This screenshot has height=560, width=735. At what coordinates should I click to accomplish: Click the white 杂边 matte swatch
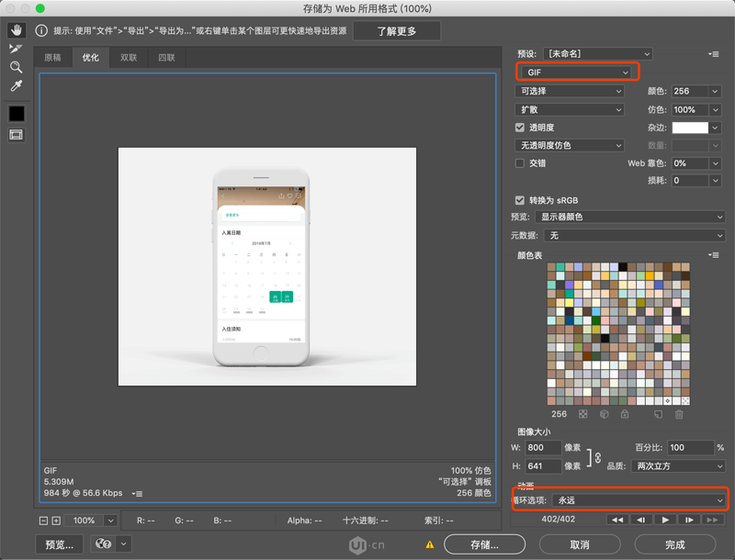690,128
